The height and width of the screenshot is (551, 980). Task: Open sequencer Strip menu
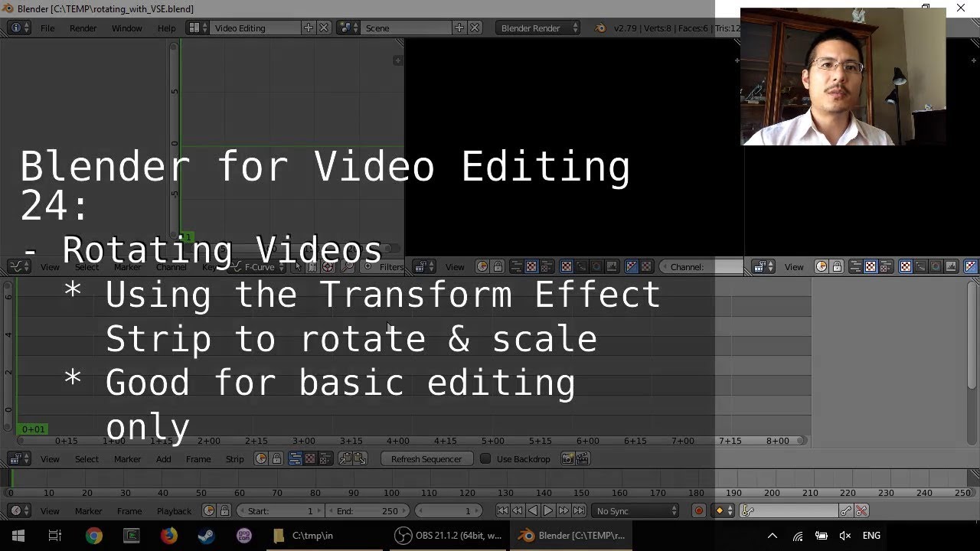point(234,459)
